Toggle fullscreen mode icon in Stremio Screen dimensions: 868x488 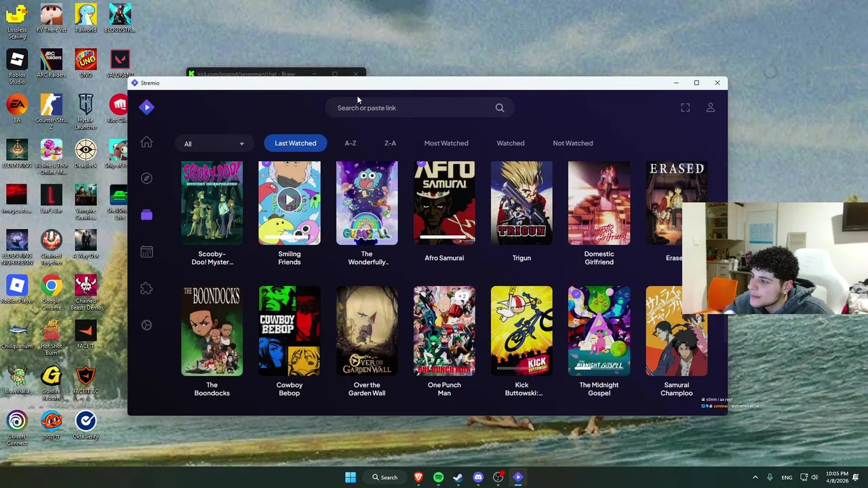(685, 108)
